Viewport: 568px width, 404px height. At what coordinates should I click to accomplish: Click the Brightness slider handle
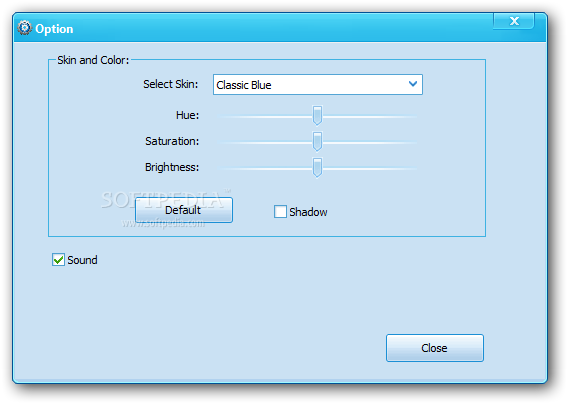tap(317, 167)
